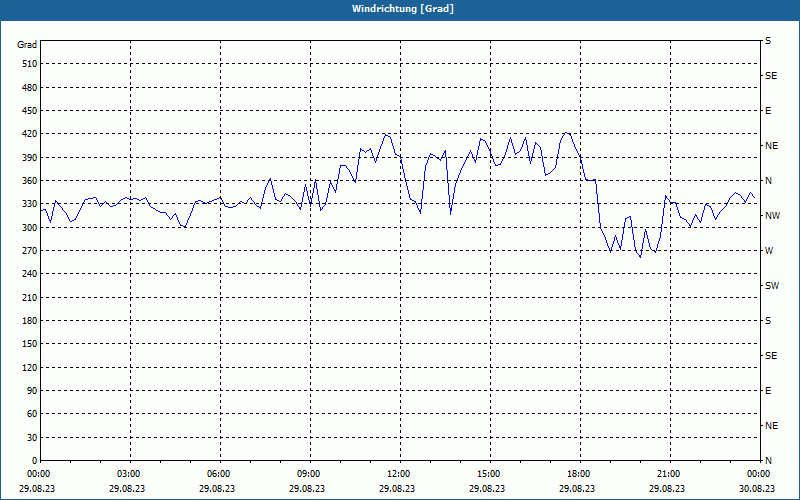This screenshot has width=800, height=500.
Task: Click the S compass label at axis top
Action: click(768, 41)
